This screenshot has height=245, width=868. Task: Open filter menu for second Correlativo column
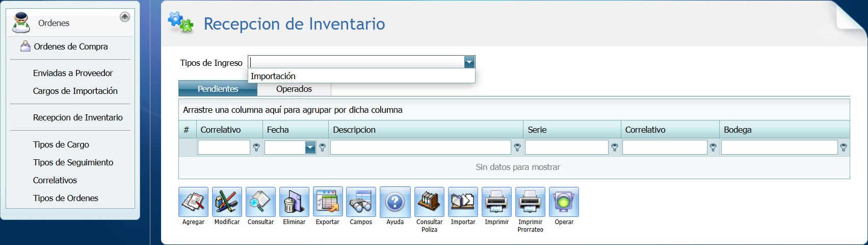tap(713, 148)
